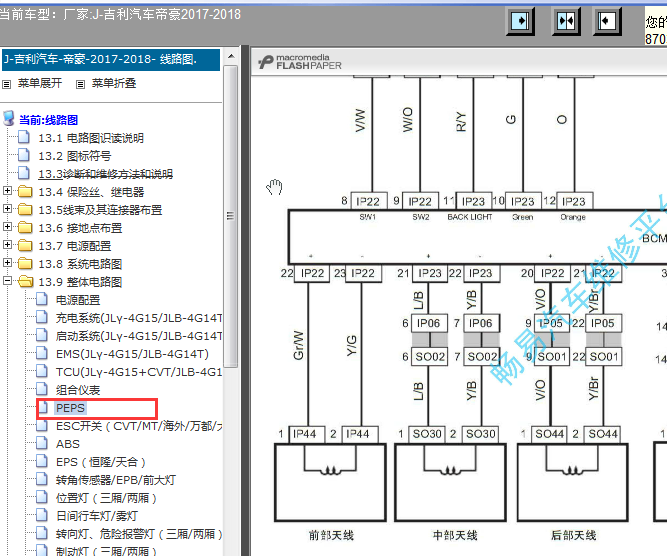Click the 菜单折叠 link
Viewport: 667px width, 556px height.
(114, 83)
